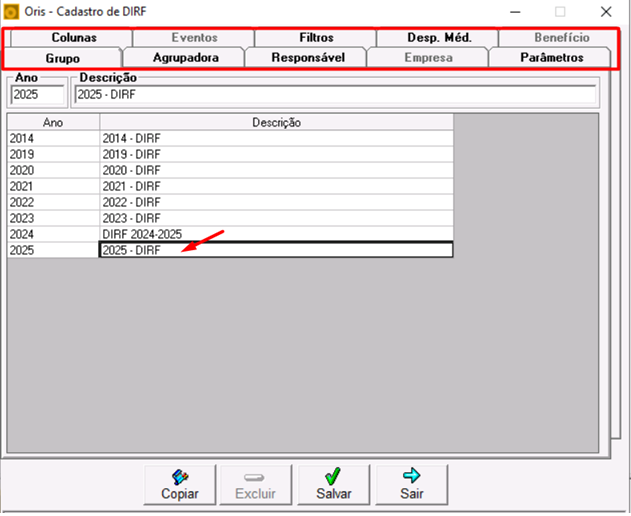Image resolution: width=631 pixels, height=516 pixels.
Task: Click the Descrição column header
Action: coord(276,122)
